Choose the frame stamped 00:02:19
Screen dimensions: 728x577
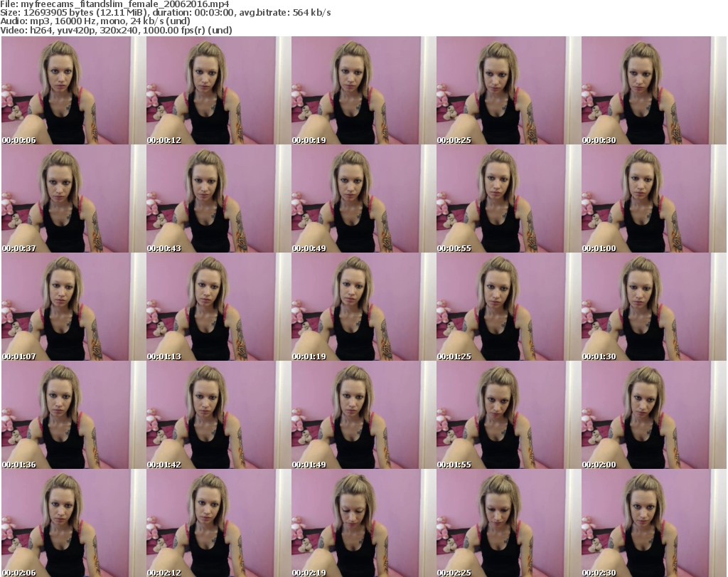363,523
